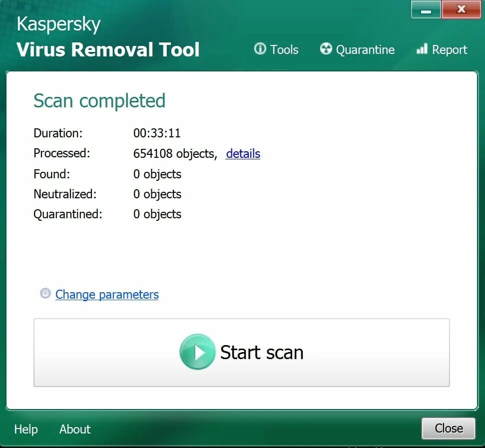Click the Close button at bottom
485x448 pixels.
pos(449,429)
